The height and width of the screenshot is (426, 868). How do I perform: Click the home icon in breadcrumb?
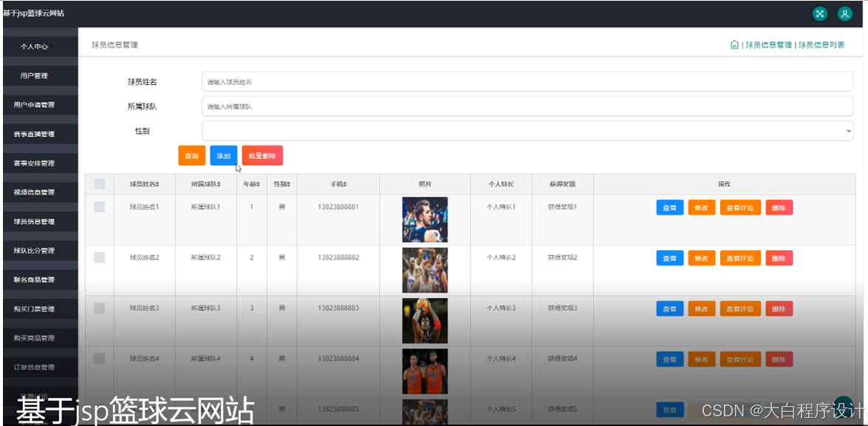pyautogui.click(x=734, y=45)
